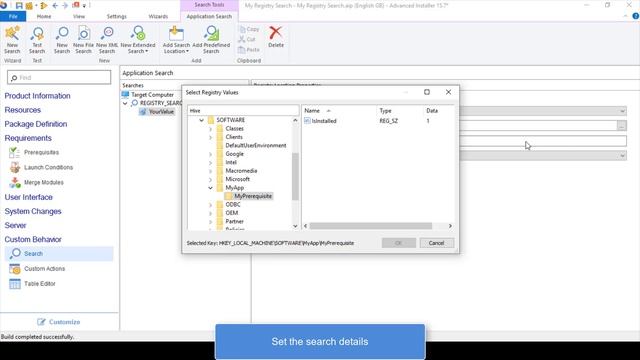Expand the Classes registry key
Screen dimensions: 640x360
coord(211,129)
